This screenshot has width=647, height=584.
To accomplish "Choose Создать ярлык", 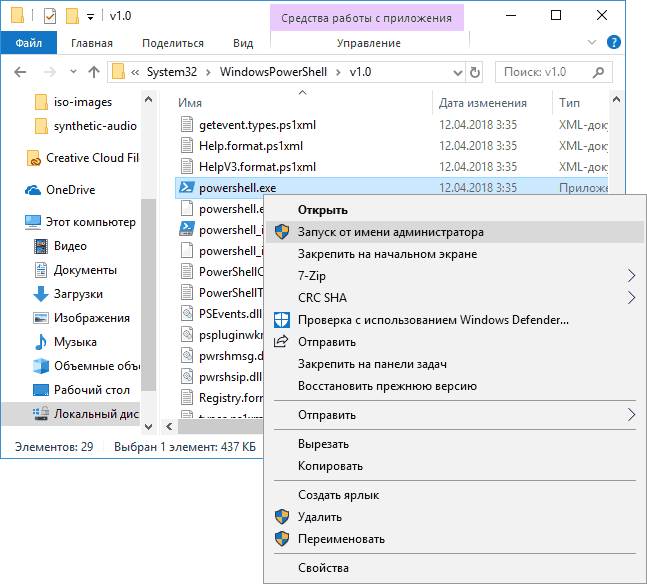I will tap(454, 495).
